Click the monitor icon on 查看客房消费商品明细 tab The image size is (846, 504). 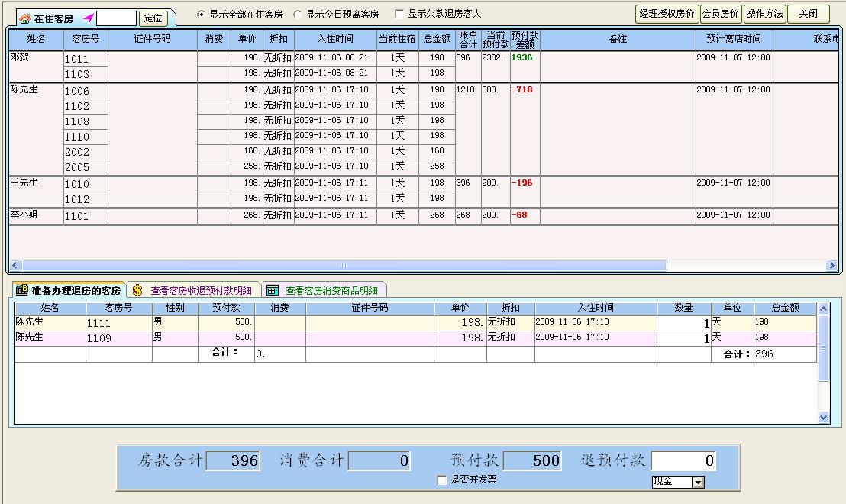(x=271, y=289)
